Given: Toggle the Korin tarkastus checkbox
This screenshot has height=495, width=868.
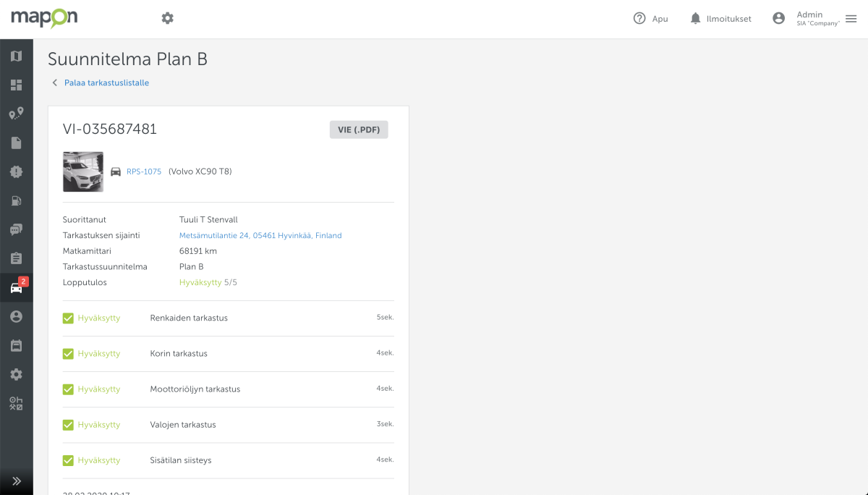Looking at the screenshot, I should [x=68, y=354].
